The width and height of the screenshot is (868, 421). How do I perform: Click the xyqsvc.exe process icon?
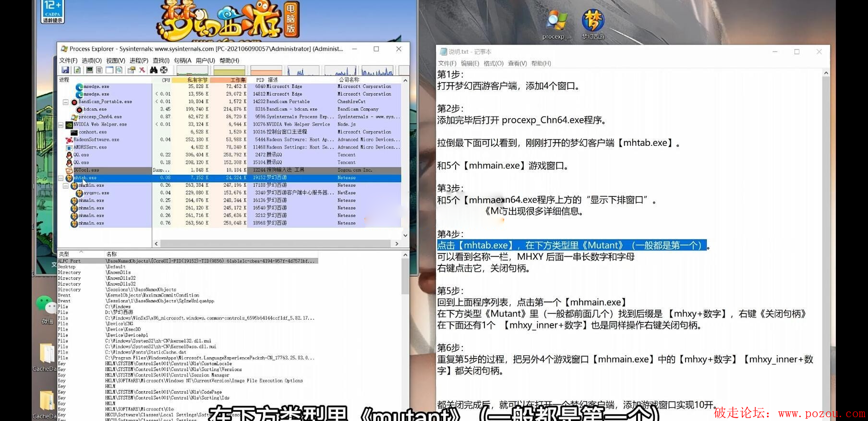[x=80, y=193]
